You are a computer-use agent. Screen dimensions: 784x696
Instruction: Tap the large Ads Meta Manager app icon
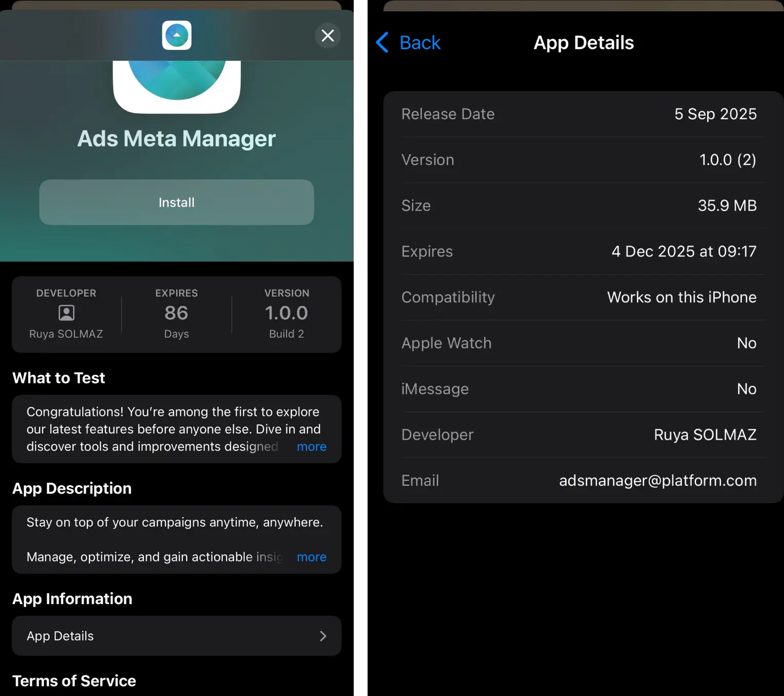click(177, 86)
